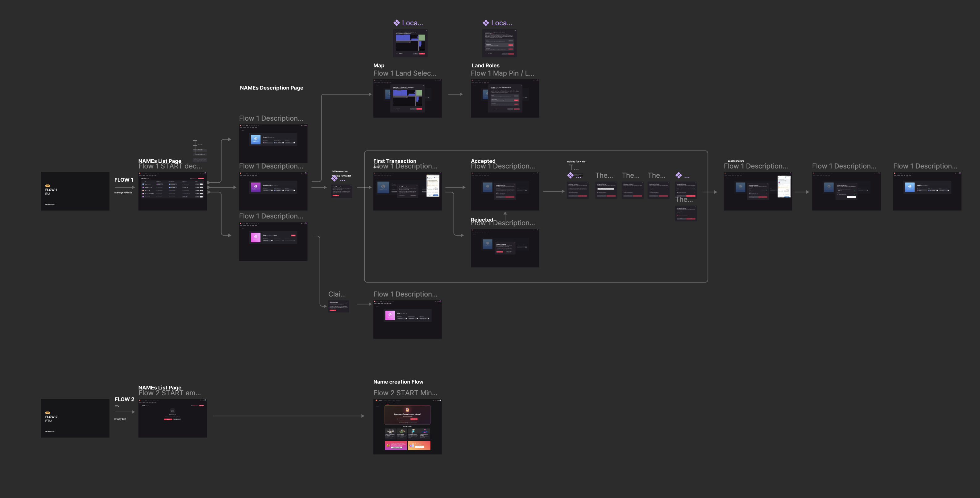Click the 'Name creation Flow' heading
980x498 pixels.
click(398, 382)
